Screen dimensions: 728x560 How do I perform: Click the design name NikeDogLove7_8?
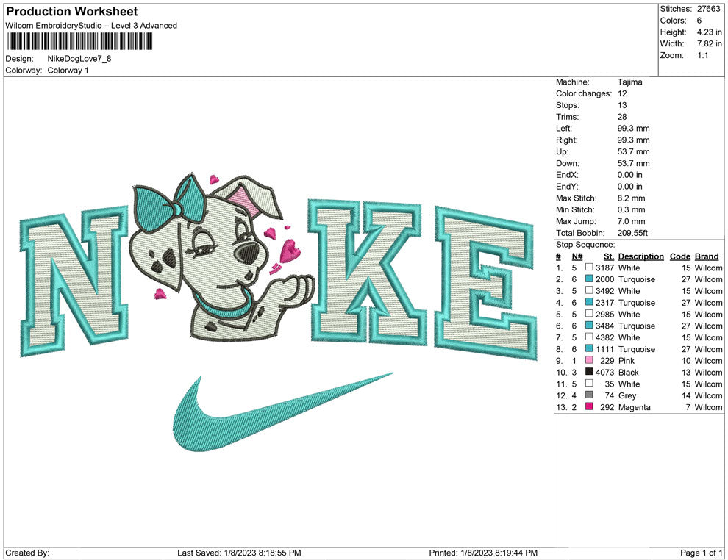pos(79,59)
